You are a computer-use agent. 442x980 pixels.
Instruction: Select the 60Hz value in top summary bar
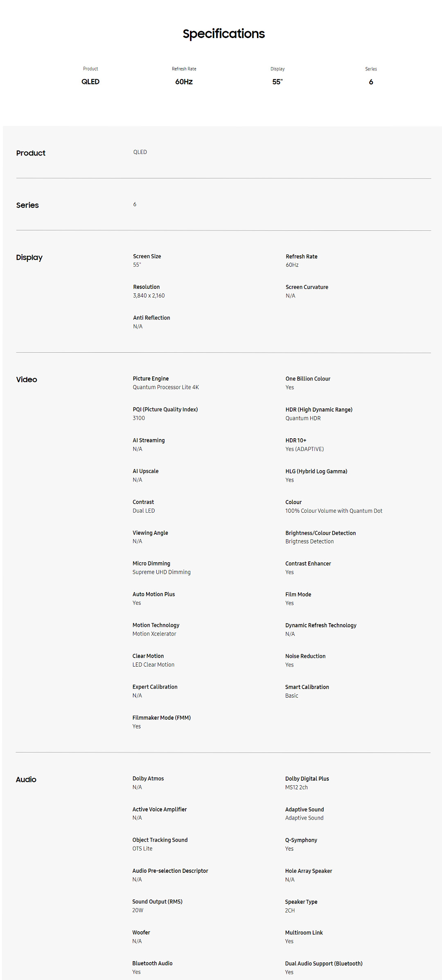pos(184,82)
